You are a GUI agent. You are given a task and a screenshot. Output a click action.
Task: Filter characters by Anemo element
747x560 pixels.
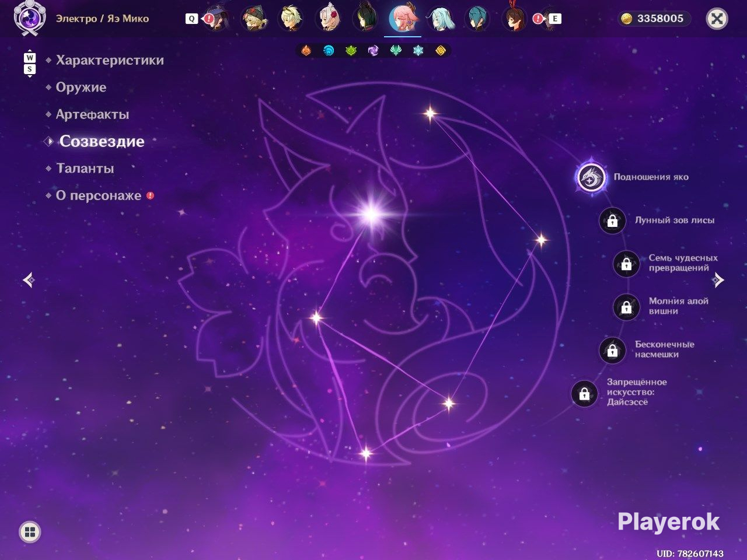click(x=396, y=51)
